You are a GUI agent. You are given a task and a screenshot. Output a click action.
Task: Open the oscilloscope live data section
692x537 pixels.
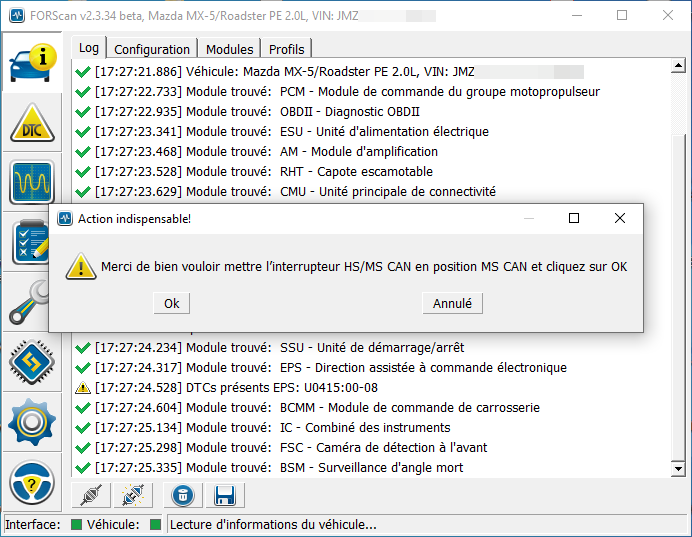[32, 182]
